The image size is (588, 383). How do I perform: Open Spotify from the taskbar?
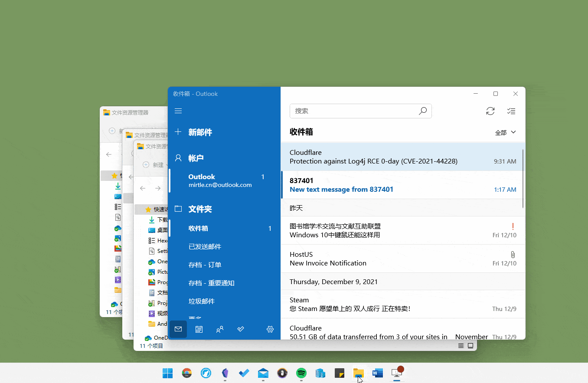(301, 373)
